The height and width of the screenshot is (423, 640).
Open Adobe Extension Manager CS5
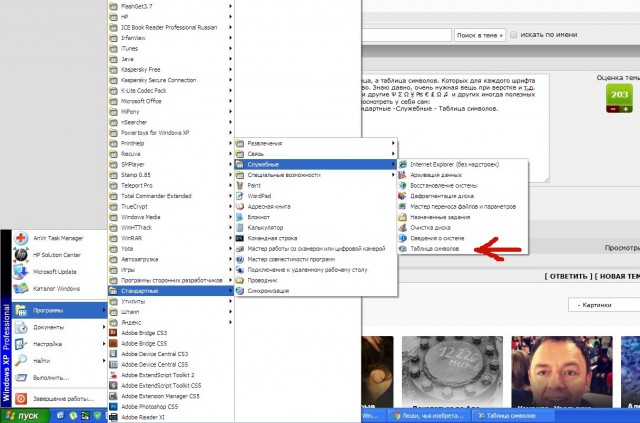[x=171, y=396]
